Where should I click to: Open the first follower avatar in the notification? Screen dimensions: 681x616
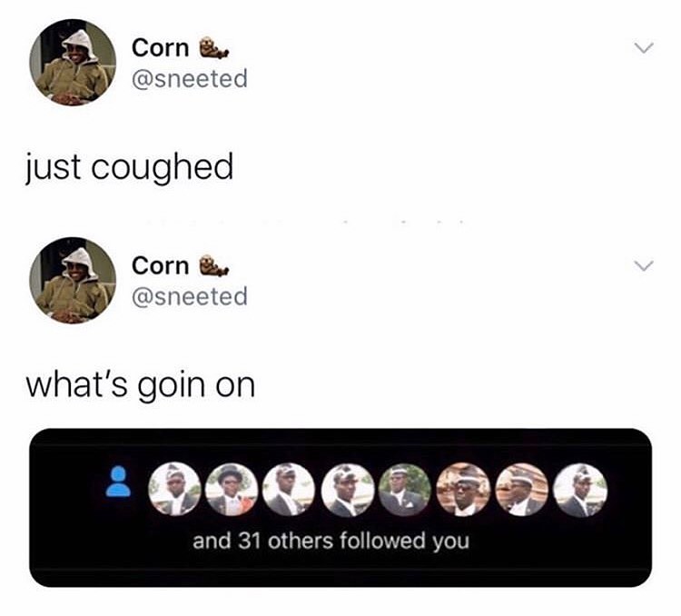pyautogui.click(x=174, y=489)
